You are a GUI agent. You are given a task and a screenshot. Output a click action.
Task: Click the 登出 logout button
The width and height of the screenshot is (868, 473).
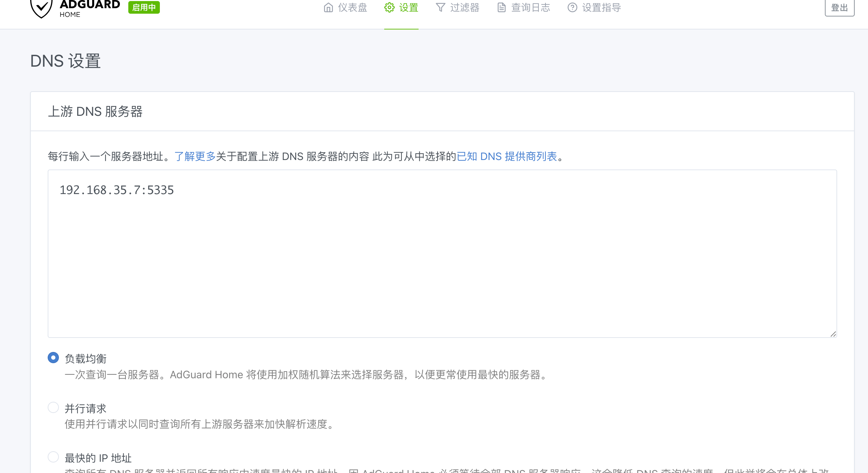pos(840,7)
